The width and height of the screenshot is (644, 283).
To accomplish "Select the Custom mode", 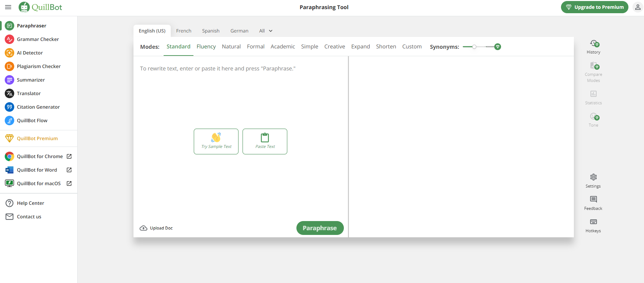I will pyautogui.click(x=412, y=46).
